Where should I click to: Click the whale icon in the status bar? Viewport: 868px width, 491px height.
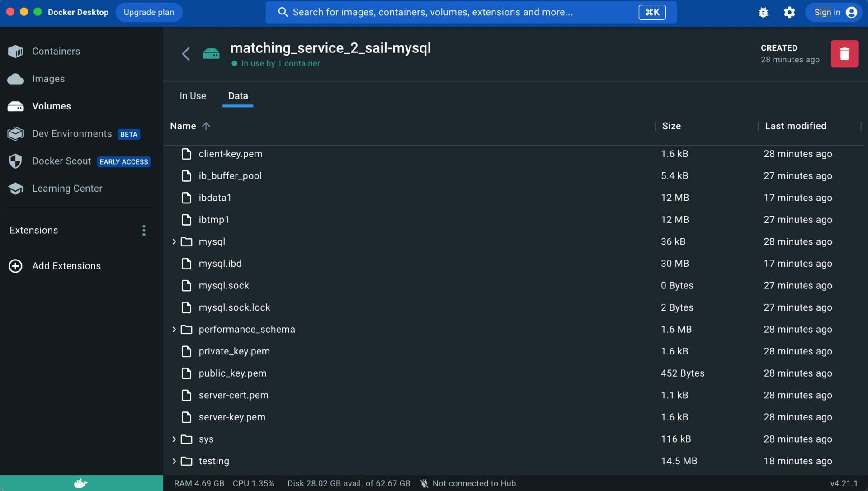tap(80, 482)
